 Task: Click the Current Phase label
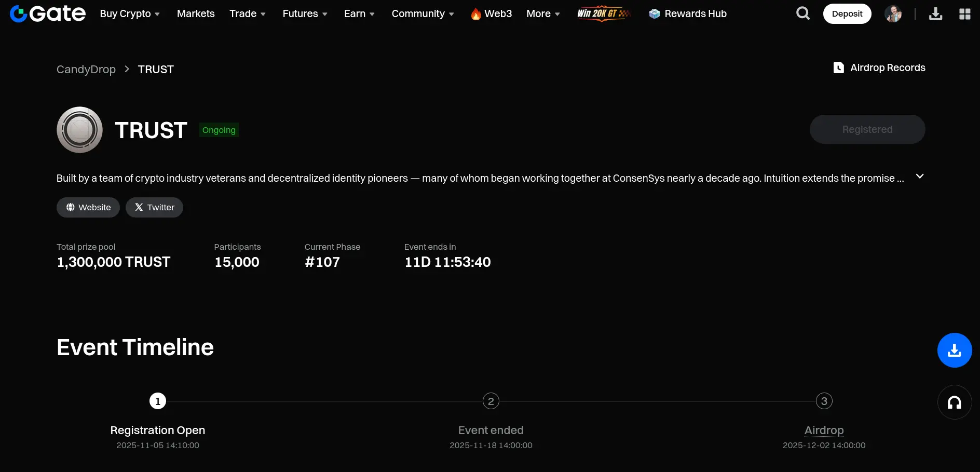pyautogui.click(x=332, y=247)
